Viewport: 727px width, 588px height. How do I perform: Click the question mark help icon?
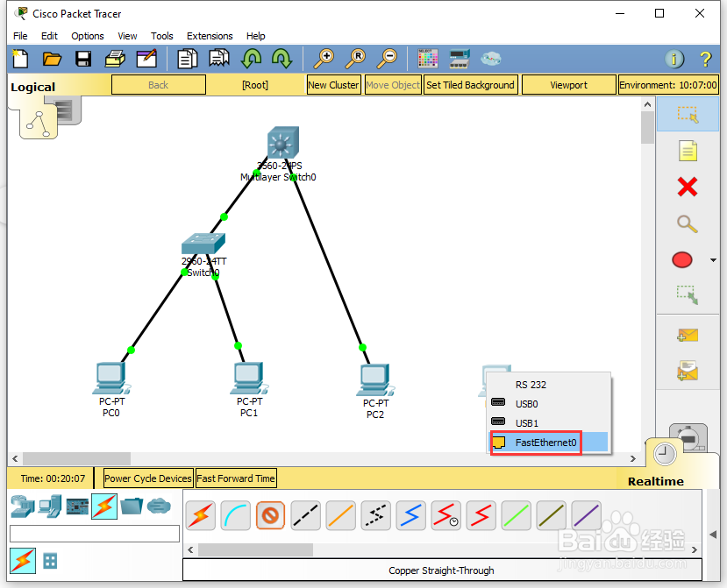point(705,59)
